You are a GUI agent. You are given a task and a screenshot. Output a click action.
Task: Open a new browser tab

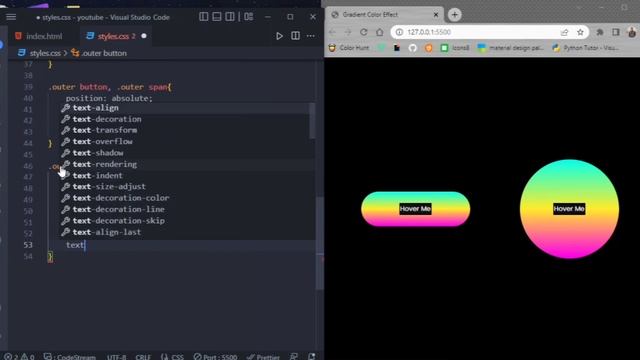(x=454, y=15)
